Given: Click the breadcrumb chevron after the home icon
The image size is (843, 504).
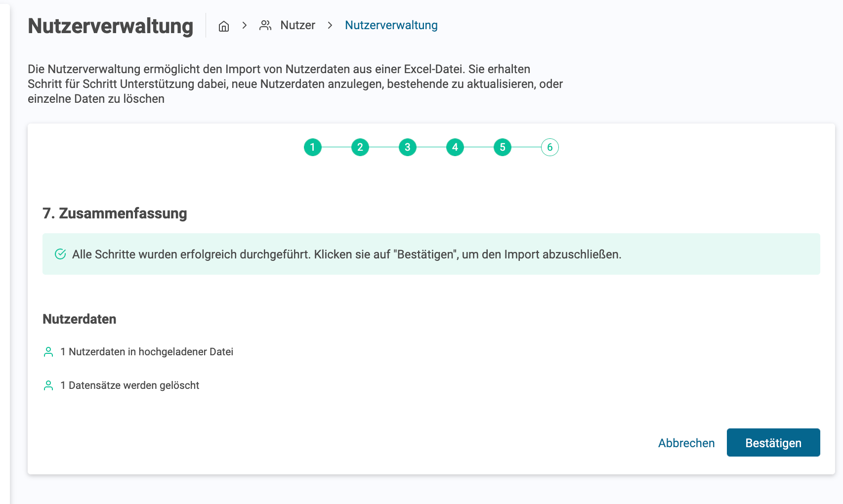Looking at the screenshot, I should [x=245, y=25].
